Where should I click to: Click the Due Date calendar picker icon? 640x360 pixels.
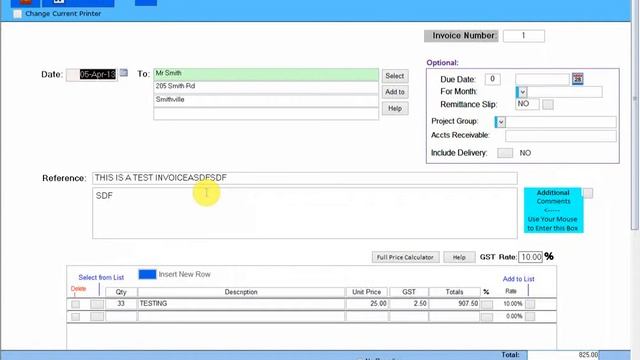(578, 79)
